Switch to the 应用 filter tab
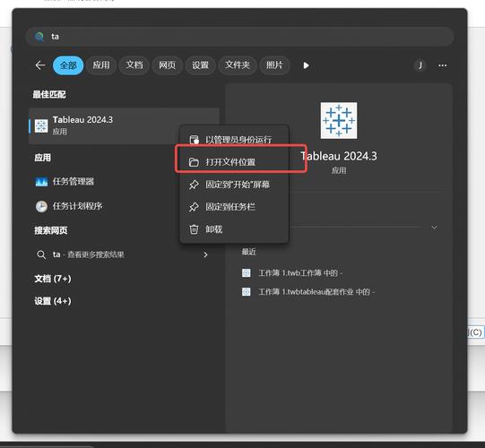The width and height of the screenshot is (485, 448). [x=101, y=65]
